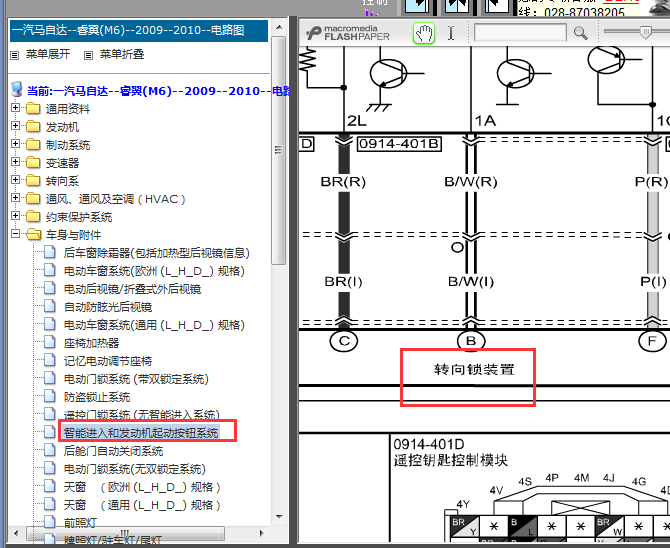Click page icon beside 防盗锁止系统
The image size is (670, 548).
[50, 396]
